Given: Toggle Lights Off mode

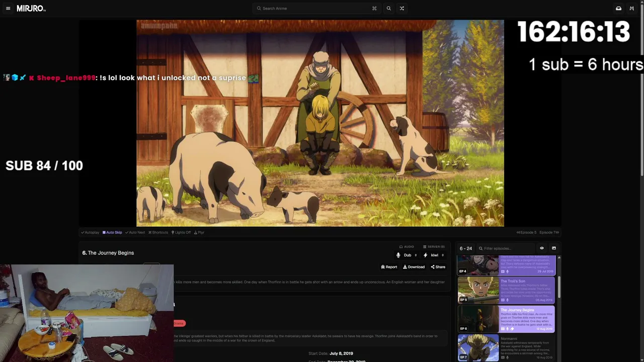Looking at the screenshot, I should (x=181, y=232).
